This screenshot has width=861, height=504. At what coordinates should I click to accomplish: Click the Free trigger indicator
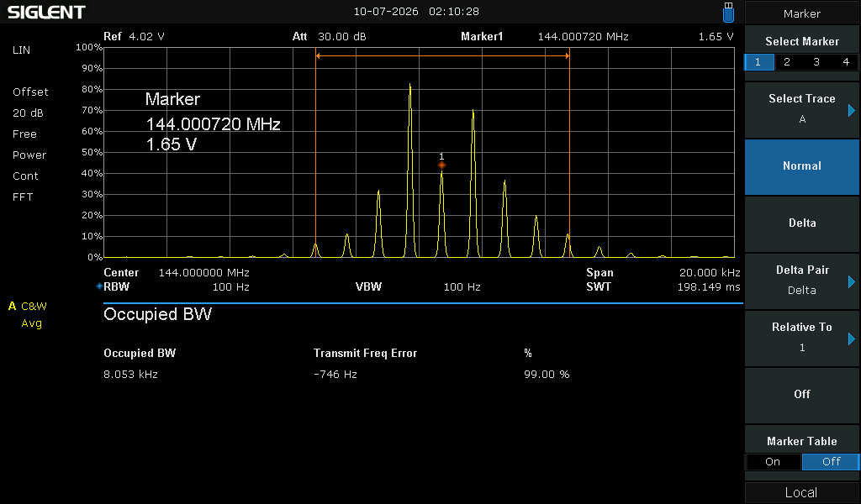pos(24,134)
